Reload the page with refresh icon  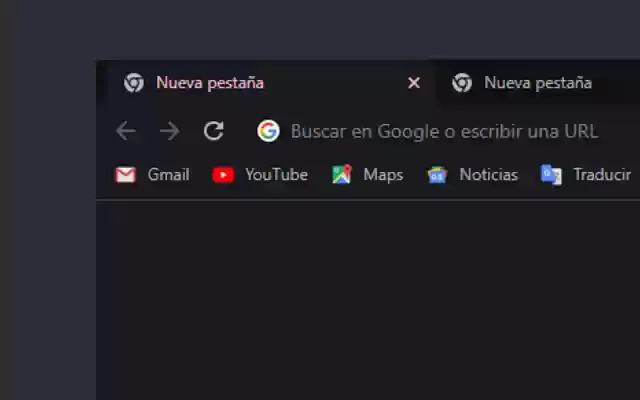[x=214, y=131]
